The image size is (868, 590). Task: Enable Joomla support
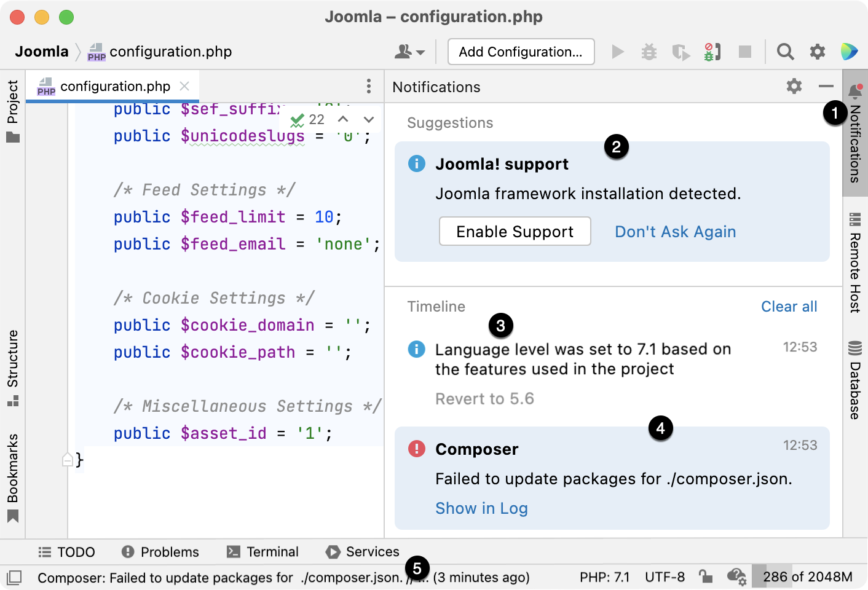click(x=515, y=232)
